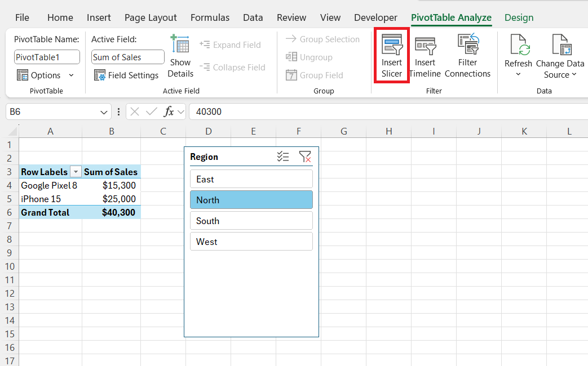
Task: Click the Show Details icon
Action: click(x=180, y=44)
